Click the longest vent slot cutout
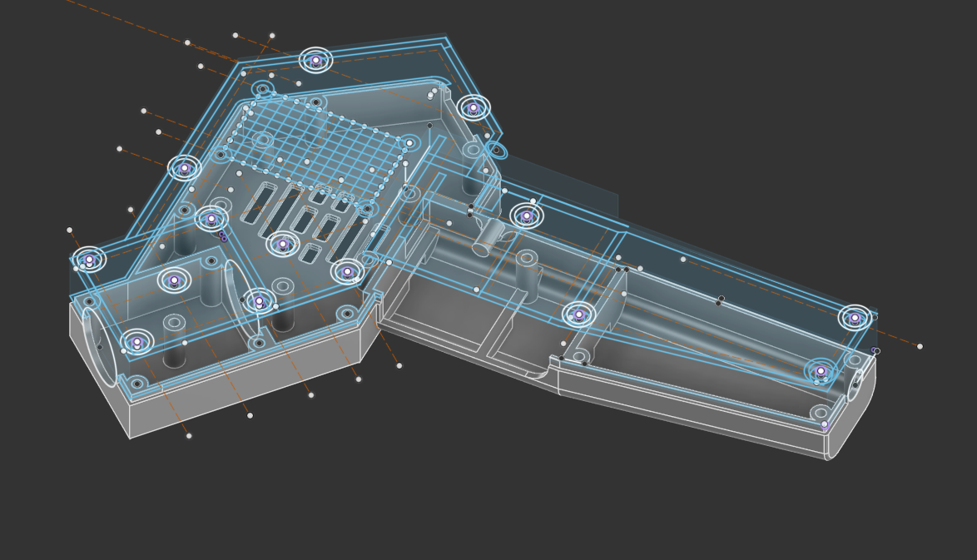The image size is (977, 560). [x=280, y=210]
